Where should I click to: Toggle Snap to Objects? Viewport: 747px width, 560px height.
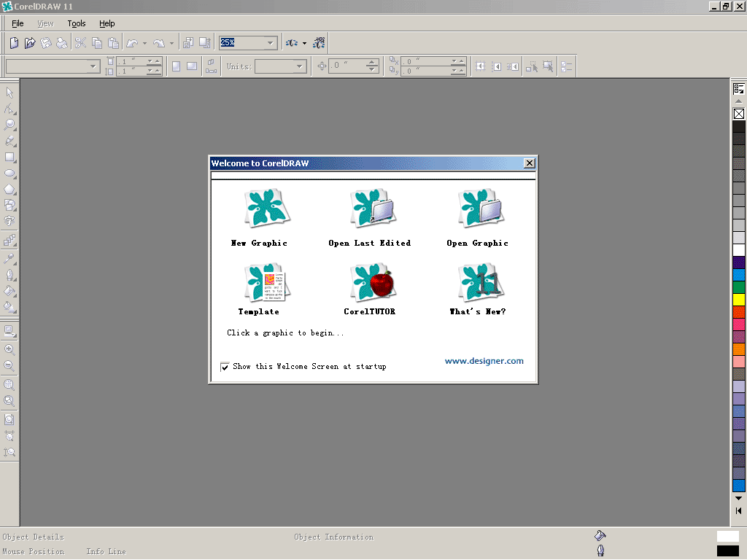tap(513, 66)
